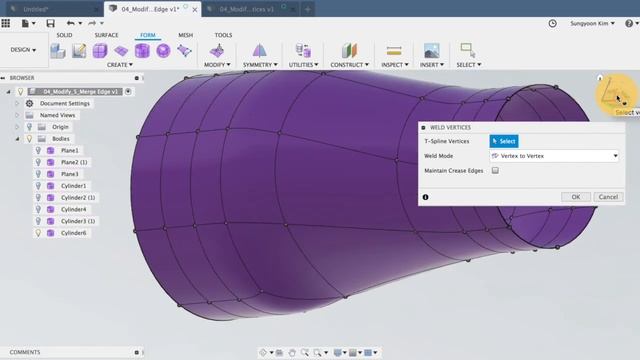Expand the Origin tree node
This screenshot has height=360, width=640.
[17, 127]
